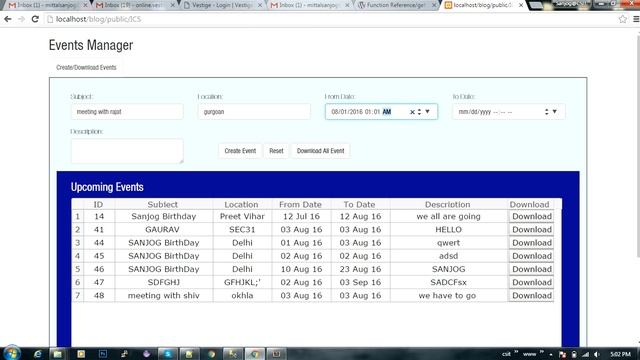The width and height of the screenshot is (640, 360).
Task: Click the Download All Event button
Action: [x=320, y=151]
